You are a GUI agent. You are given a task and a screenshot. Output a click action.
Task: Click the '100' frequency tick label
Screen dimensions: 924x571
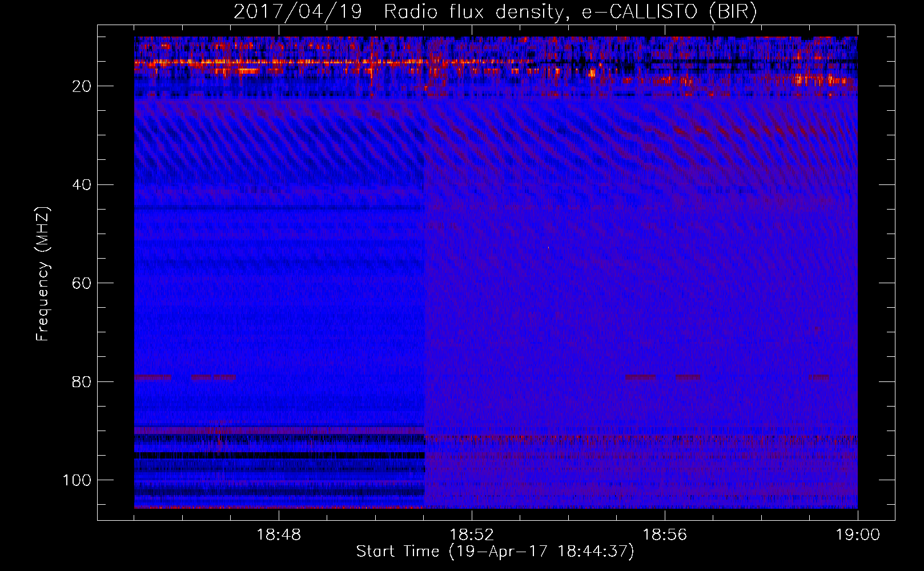[77, 480]
